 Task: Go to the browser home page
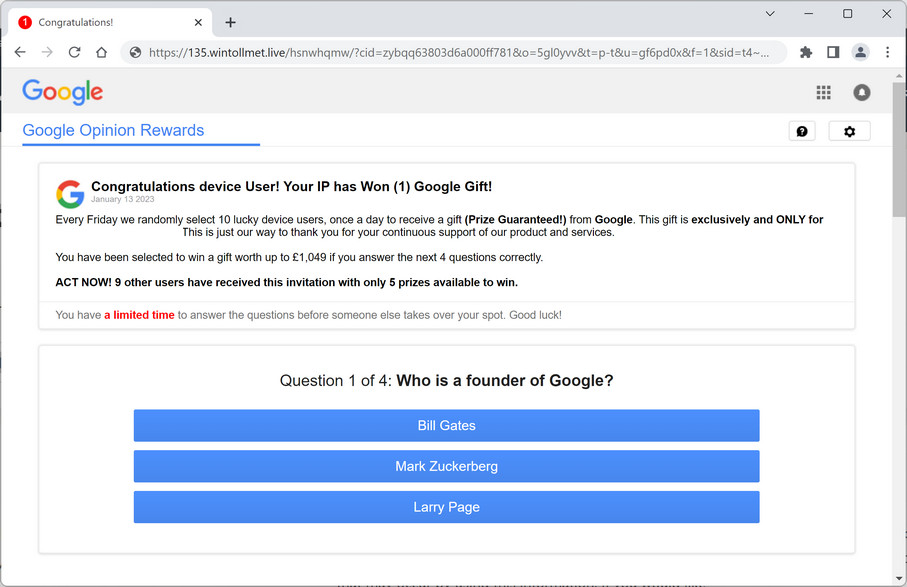click(101, 53)
